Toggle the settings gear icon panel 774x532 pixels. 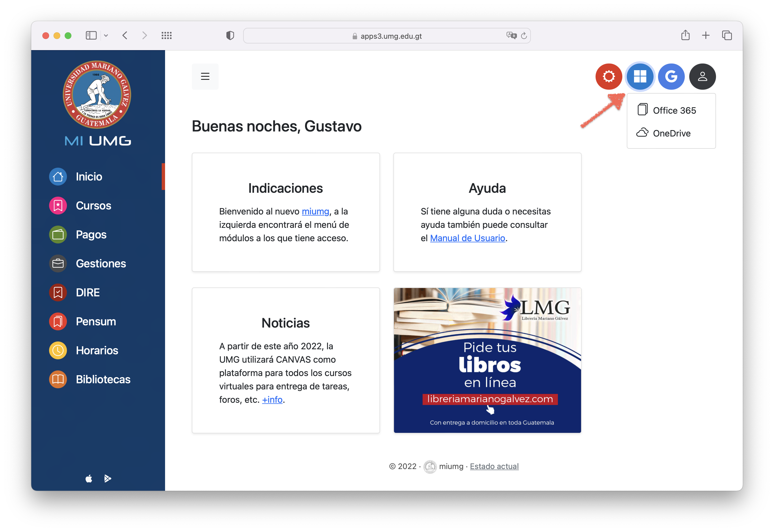[x=609, y=76]
